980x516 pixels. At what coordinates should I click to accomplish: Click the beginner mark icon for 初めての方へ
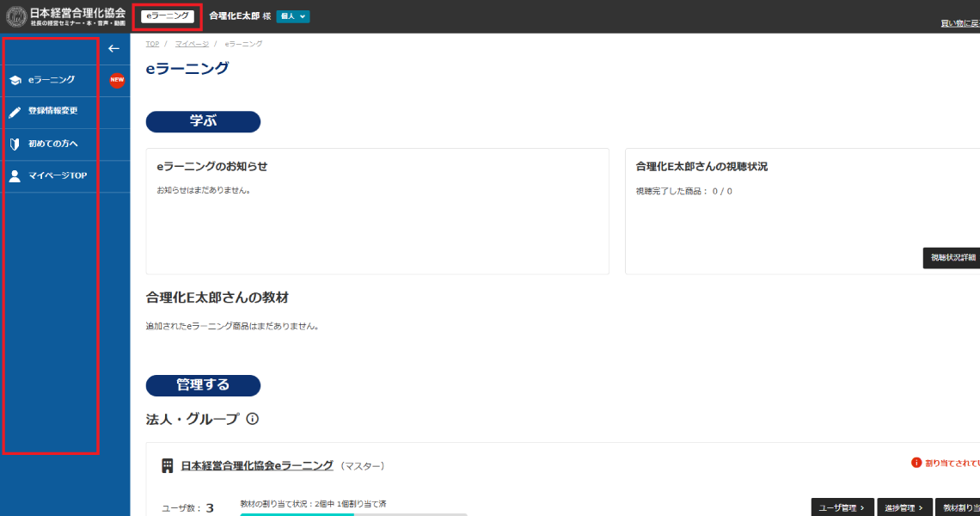pyautogui.click(x=15, y=144)
